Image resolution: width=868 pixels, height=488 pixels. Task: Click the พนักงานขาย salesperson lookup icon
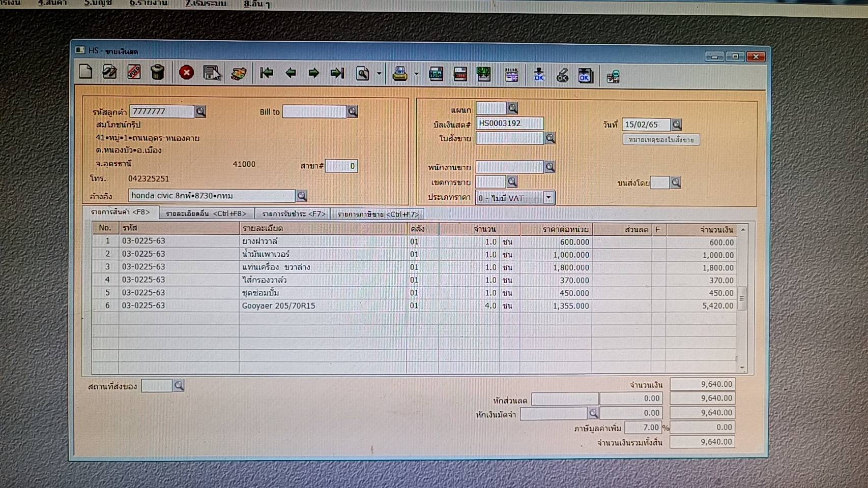click(550, 166)
